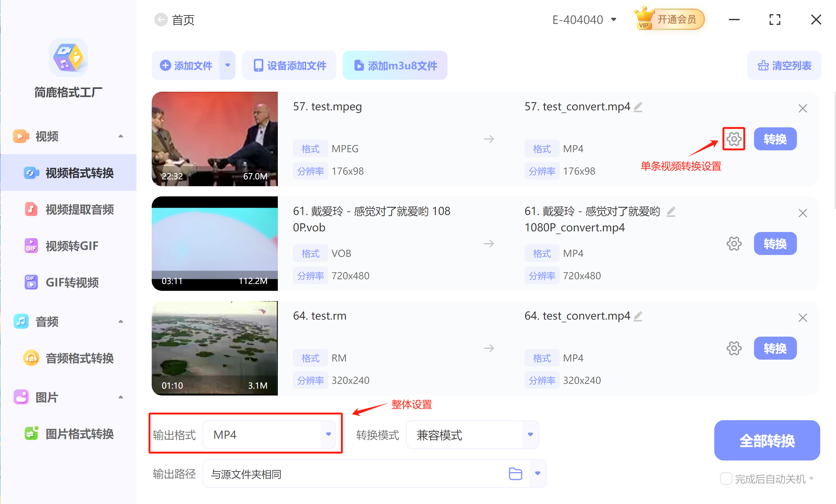
Task: Rename the output file test_convert.mp4
Action: tap(638, 107)
